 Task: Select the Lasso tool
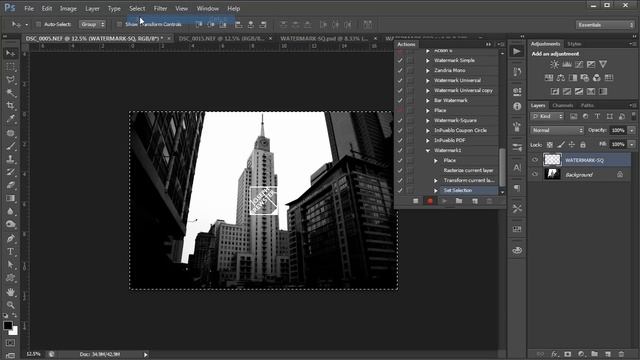click(x=10, y=80)
